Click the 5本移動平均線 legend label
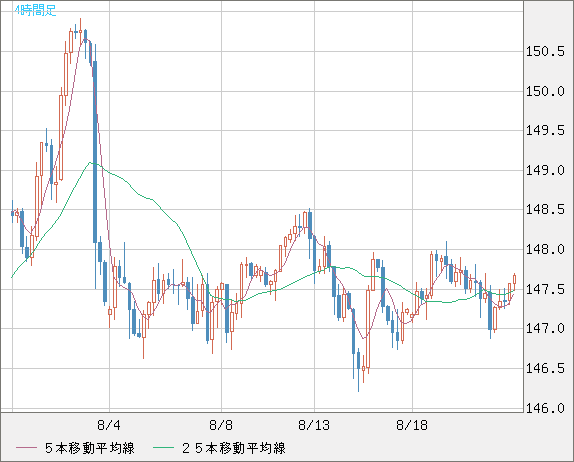This screenshot has width=574, height=462. (x=90, y=448)
